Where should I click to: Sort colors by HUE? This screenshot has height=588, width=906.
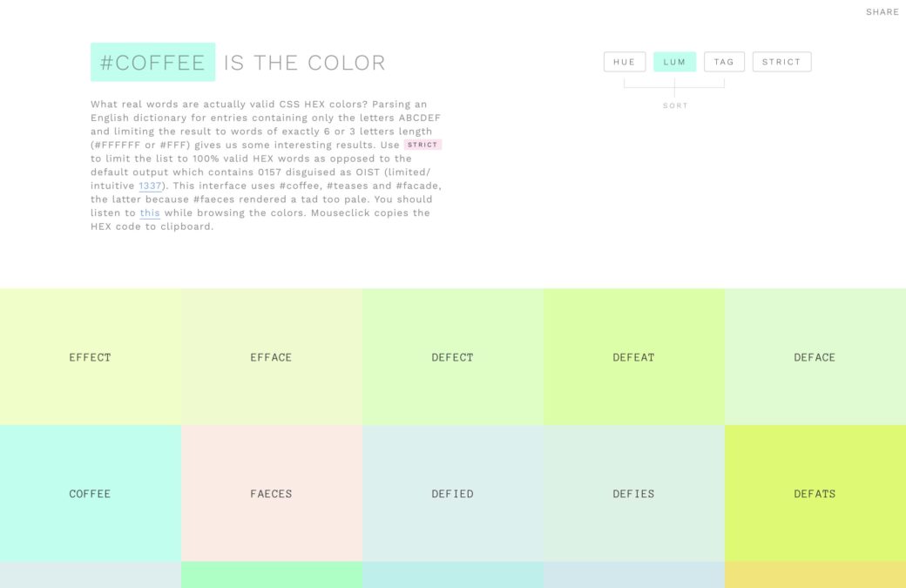pyautogui.click(x=625, y=62)
